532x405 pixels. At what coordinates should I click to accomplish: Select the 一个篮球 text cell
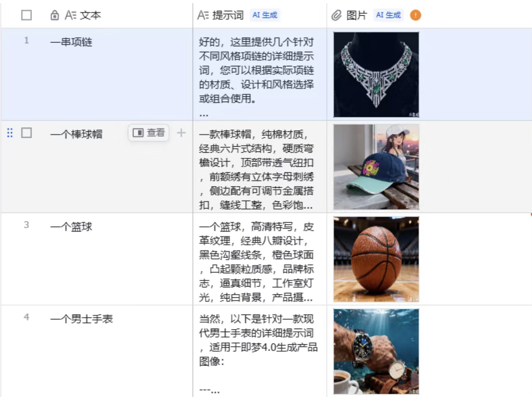97,259
